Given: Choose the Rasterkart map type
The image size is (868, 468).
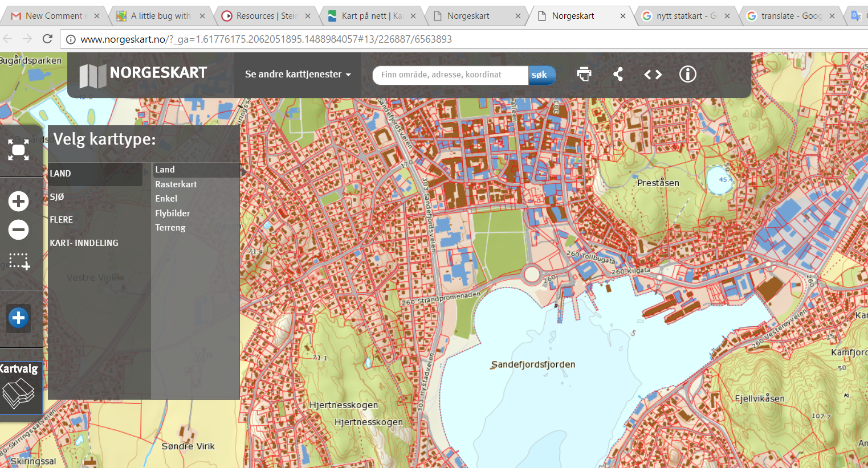Looking at the screenshot, I should click(176, 184).
